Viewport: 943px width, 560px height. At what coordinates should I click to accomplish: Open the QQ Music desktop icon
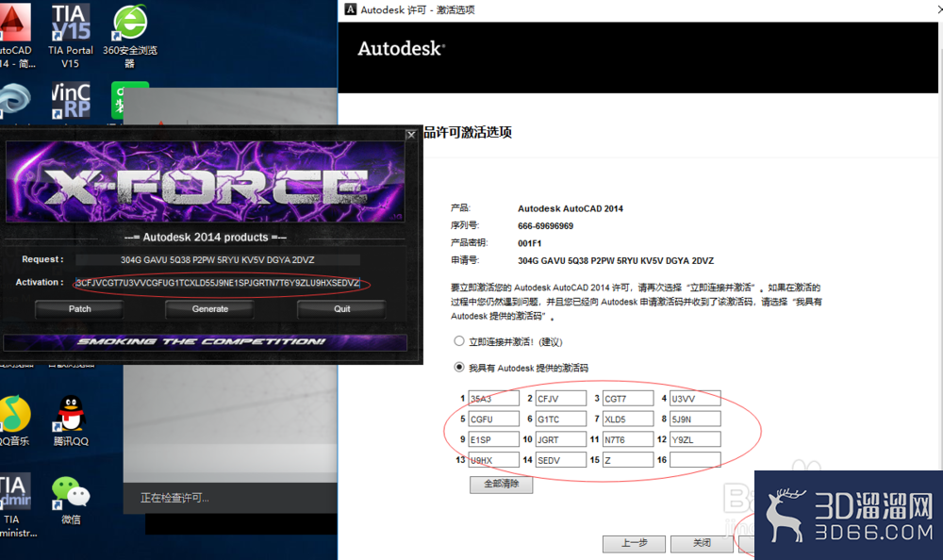[x=15, y=420]
